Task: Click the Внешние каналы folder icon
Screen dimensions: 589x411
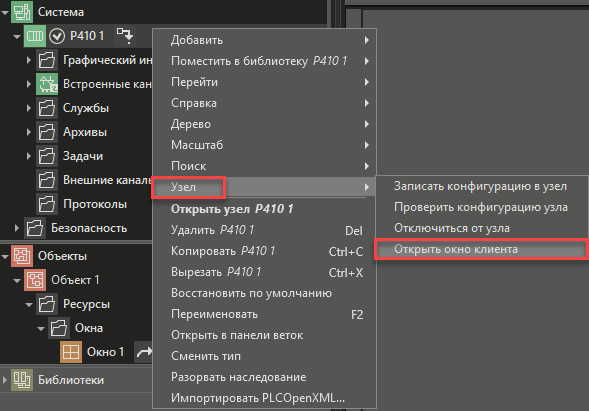Action: (x=47, y=180)
